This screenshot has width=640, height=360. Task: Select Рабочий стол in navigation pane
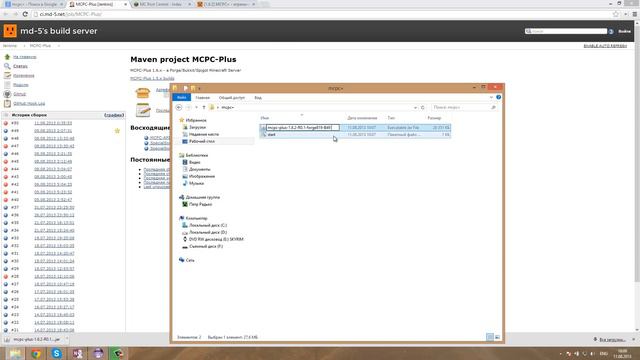pos(202,141)
